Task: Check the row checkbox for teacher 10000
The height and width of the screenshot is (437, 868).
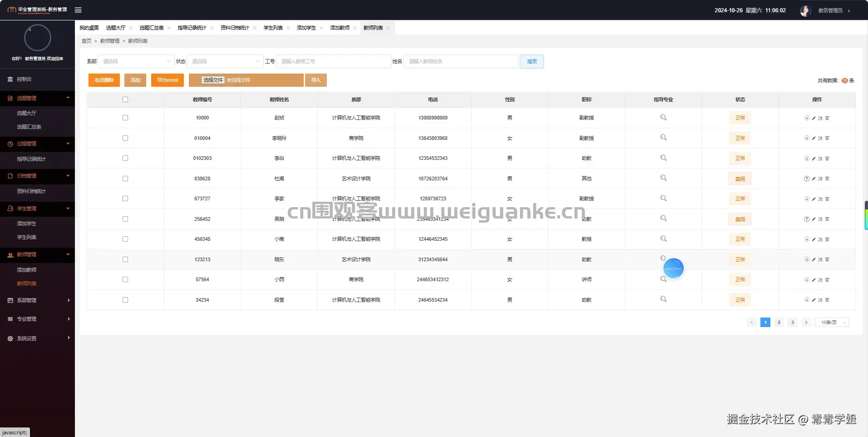Action: (x=125, y=118)
